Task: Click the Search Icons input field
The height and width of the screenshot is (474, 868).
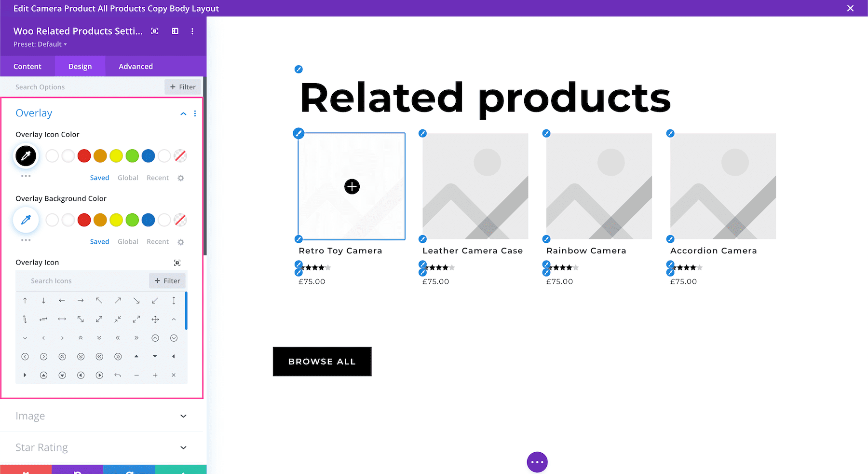Action: [x=72, y=280]
